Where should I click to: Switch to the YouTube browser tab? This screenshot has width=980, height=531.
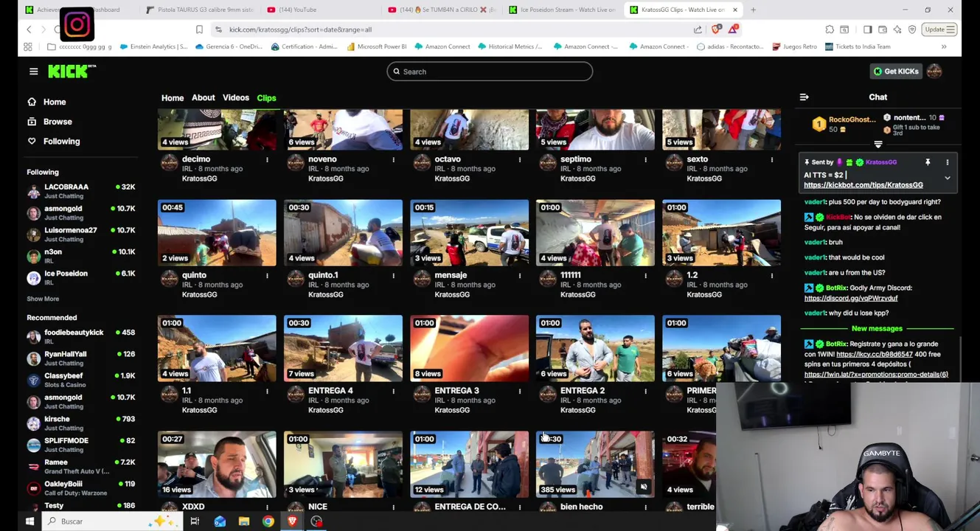(322, 10)
